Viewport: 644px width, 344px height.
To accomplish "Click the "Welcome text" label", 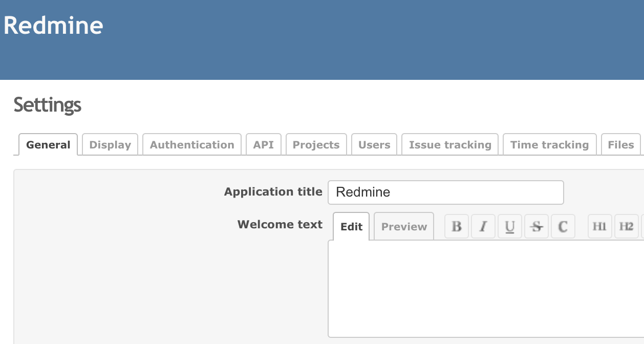I will click(280, 225).
